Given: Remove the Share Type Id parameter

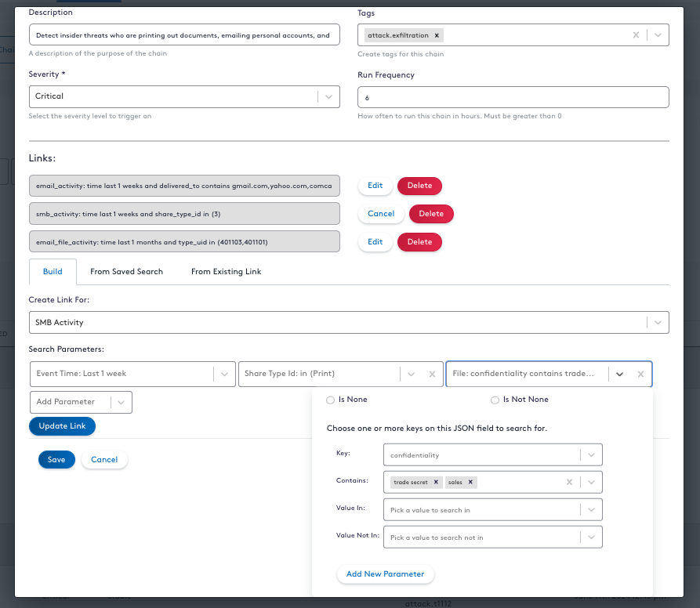Looking at the screenshot, I should click(432, 374).
